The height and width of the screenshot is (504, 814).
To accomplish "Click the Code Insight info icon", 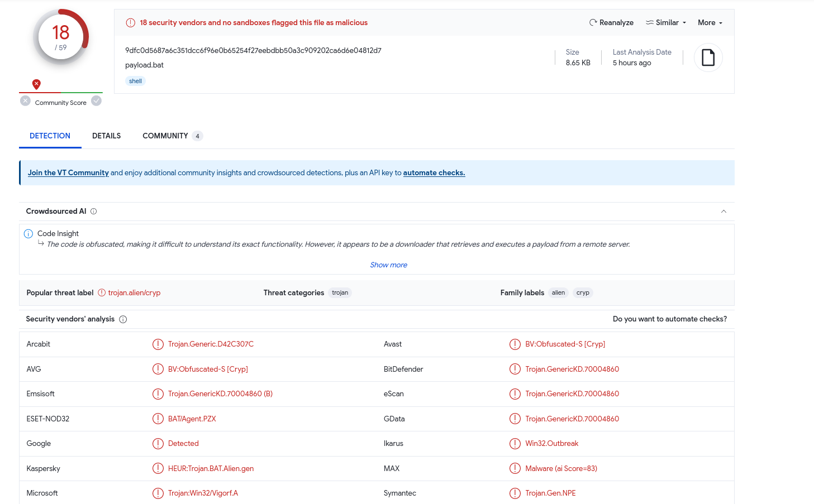I will pos(28,234).
